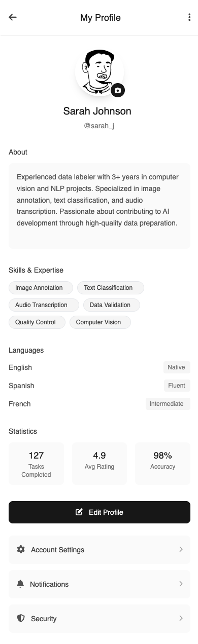Open the three-dot more options menu
This screenshot has height=644, width=198.
189,17
